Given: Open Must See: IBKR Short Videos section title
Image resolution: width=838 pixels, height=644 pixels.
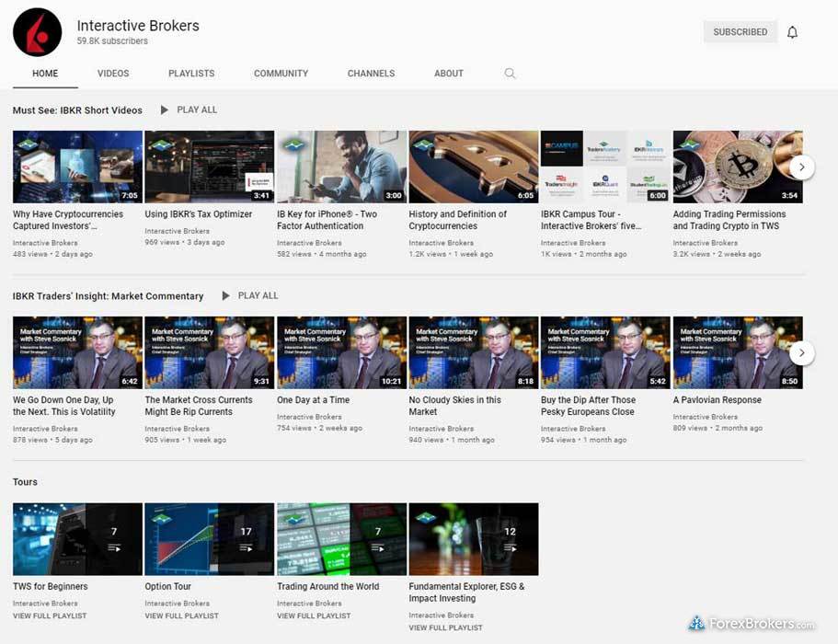Looking at the screenshot, I should [77, 110].
